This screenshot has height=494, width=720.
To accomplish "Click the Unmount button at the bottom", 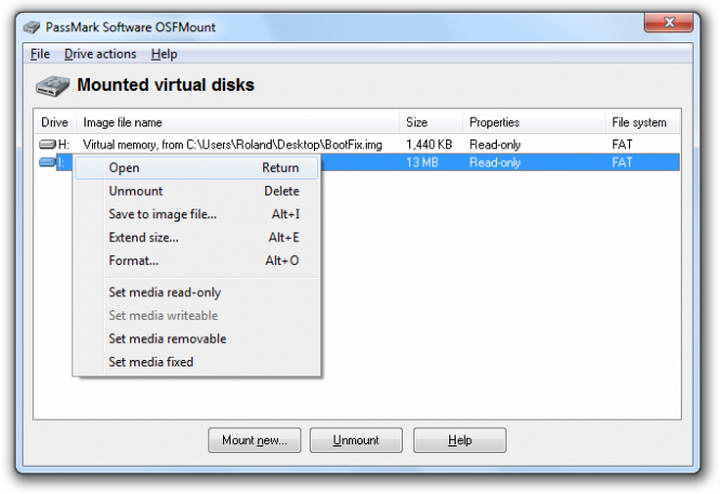I will 356,440.
